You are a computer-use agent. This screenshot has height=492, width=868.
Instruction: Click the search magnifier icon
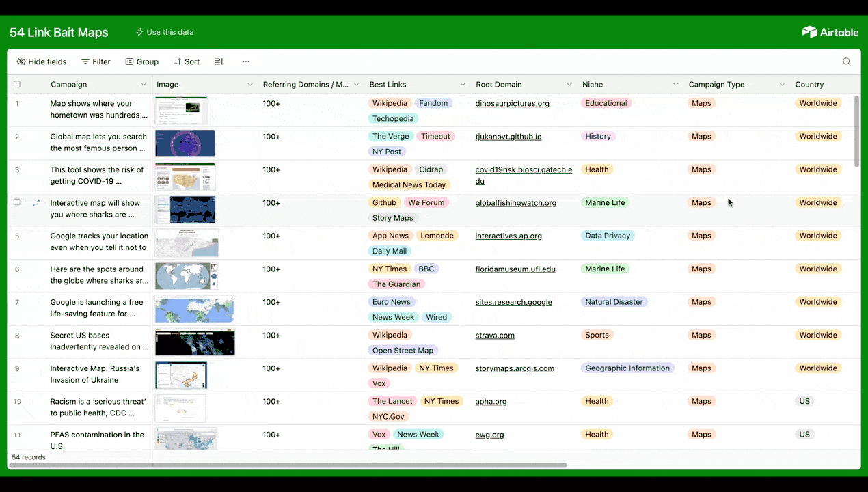[846, 61]
